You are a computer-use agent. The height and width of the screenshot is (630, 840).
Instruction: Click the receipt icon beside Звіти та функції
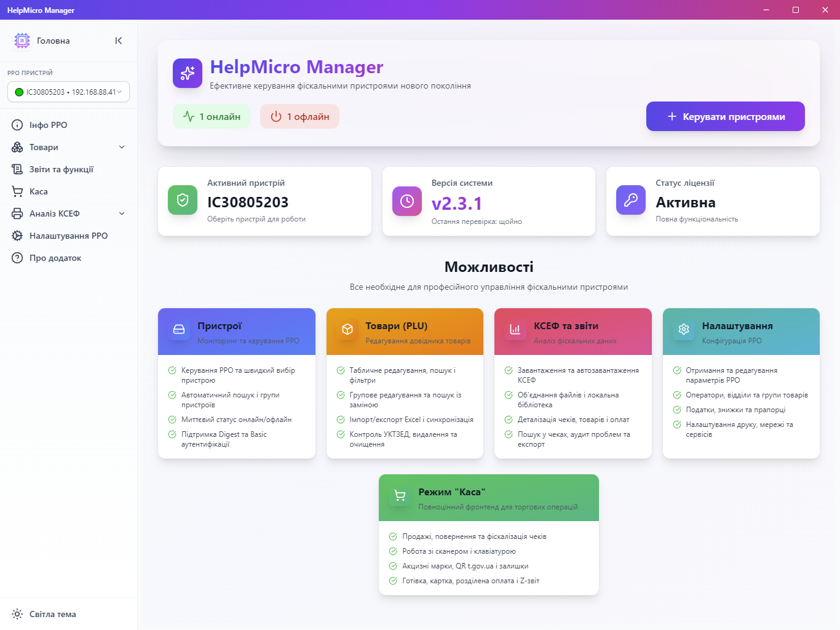coord(17,169)
